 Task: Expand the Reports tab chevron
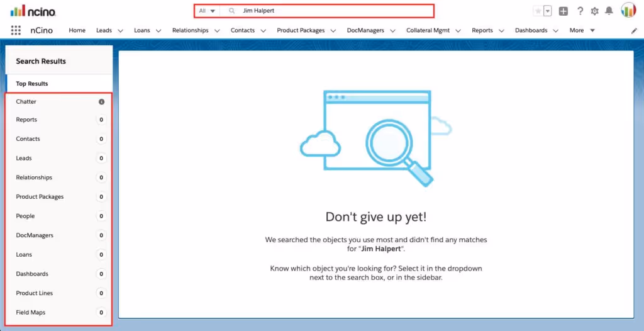pos(501,30)
